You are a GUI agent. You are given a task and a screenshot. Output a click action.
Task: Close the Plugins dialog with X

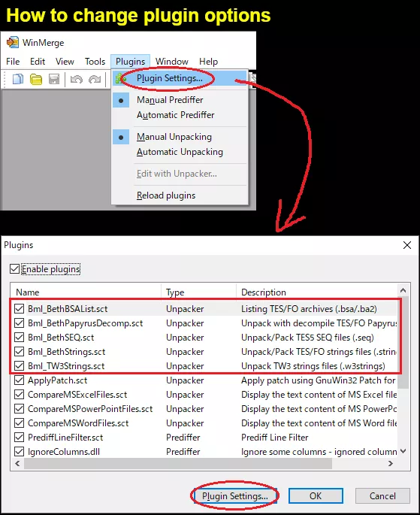[407, 245]
